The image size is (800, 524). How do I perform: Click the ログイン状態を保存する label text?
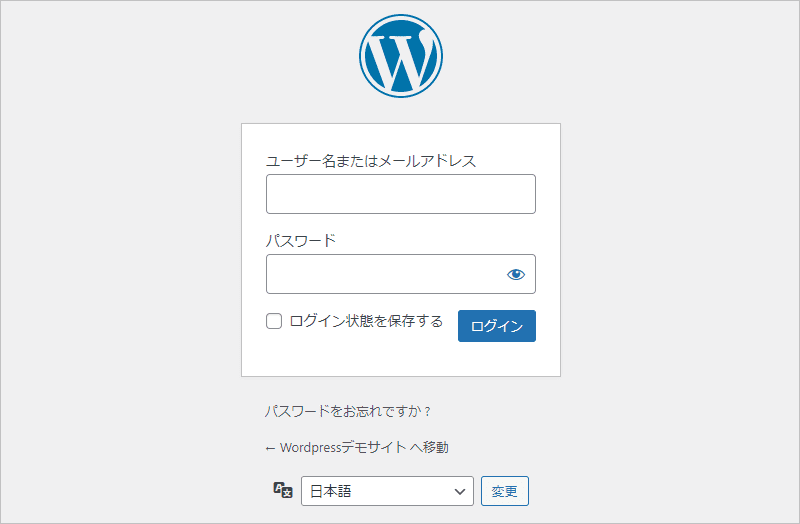click(x=366, y=321)
